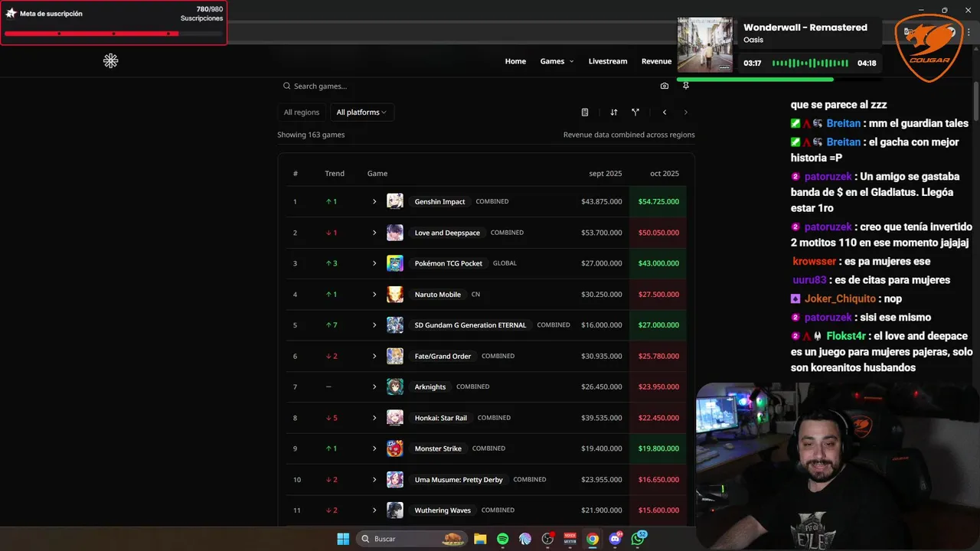This screenshot has width=980, height=551.
Task: Click the Windows Start button
Action: pyautogui.click(x=343, y=539)
